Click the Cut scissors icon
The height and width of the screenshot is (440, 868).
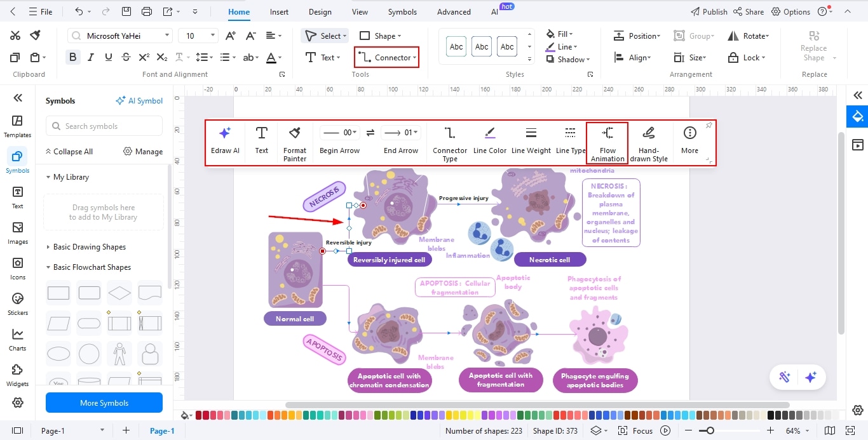[x=15, y=36]
